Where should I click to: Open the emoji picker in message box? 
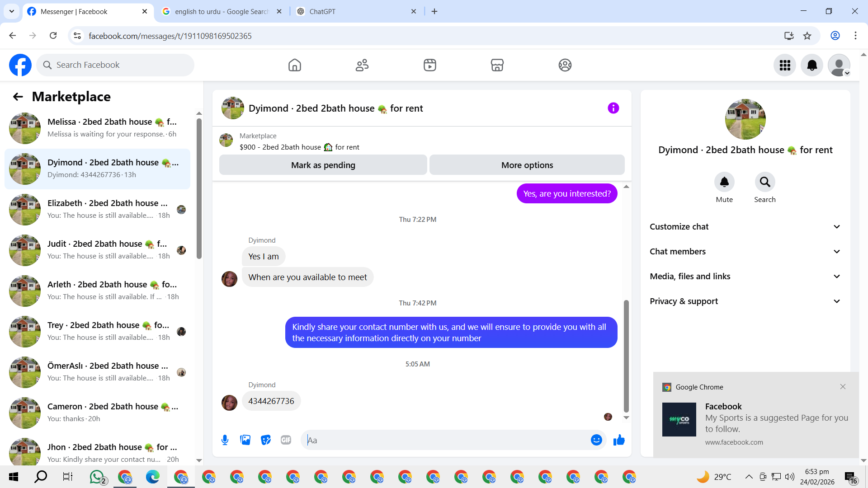596,440
